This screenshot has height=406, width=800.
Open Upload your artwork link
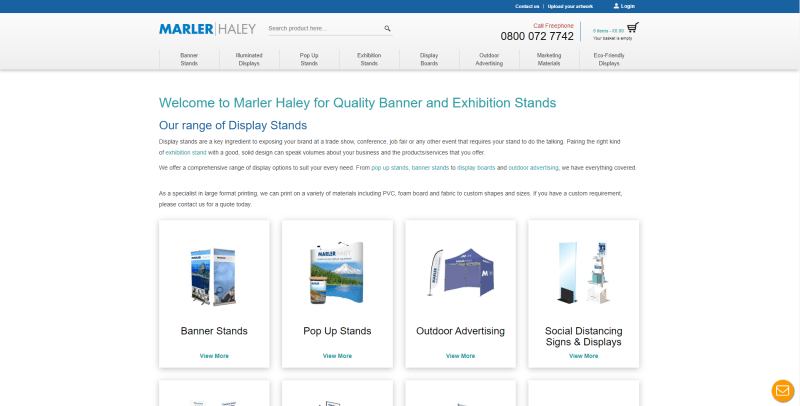click(x=570, y=6)
